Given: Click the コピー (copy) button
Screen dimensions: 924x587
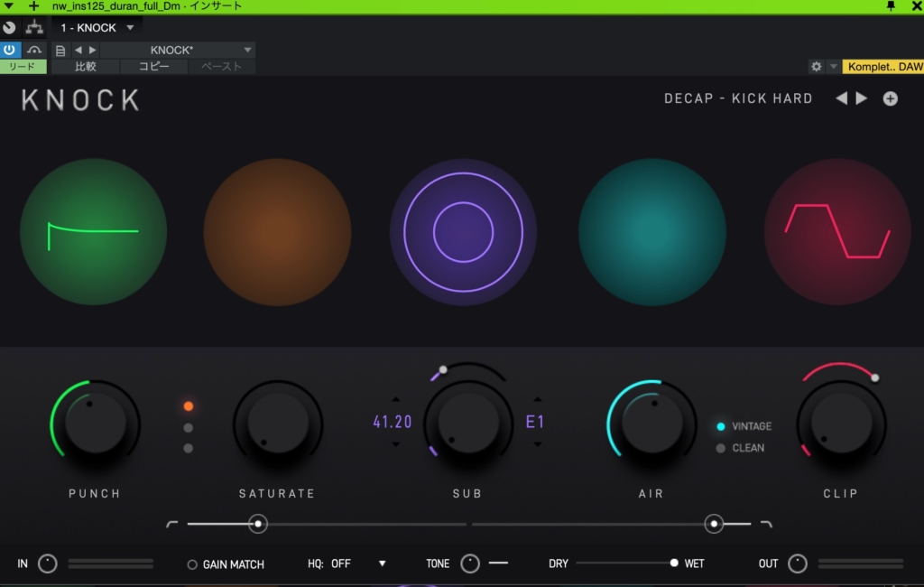Looking at the screenshot, I should click(153, 67).
